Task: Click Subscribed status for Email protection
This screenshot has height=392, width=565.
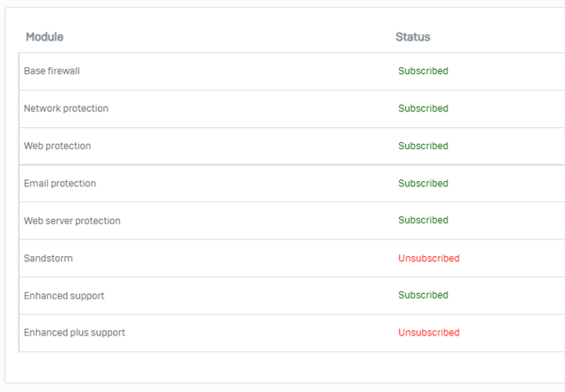Action: pos(423,184)
